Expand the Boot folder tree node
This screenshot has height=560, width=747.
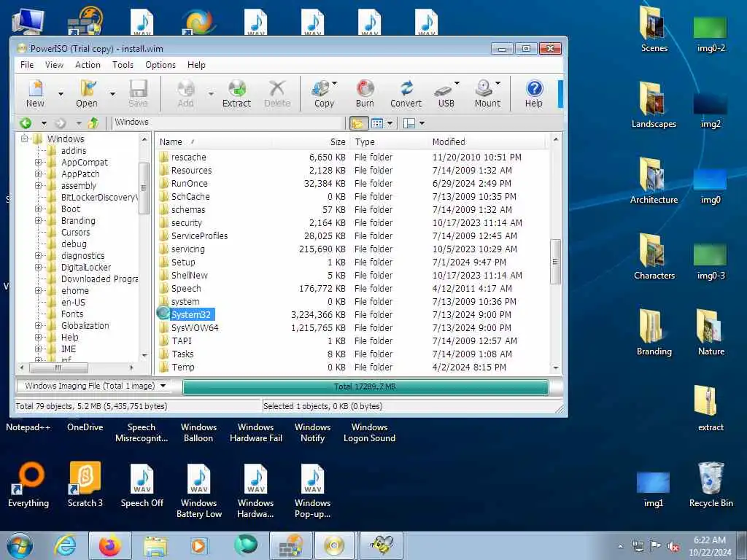(38, 209)
